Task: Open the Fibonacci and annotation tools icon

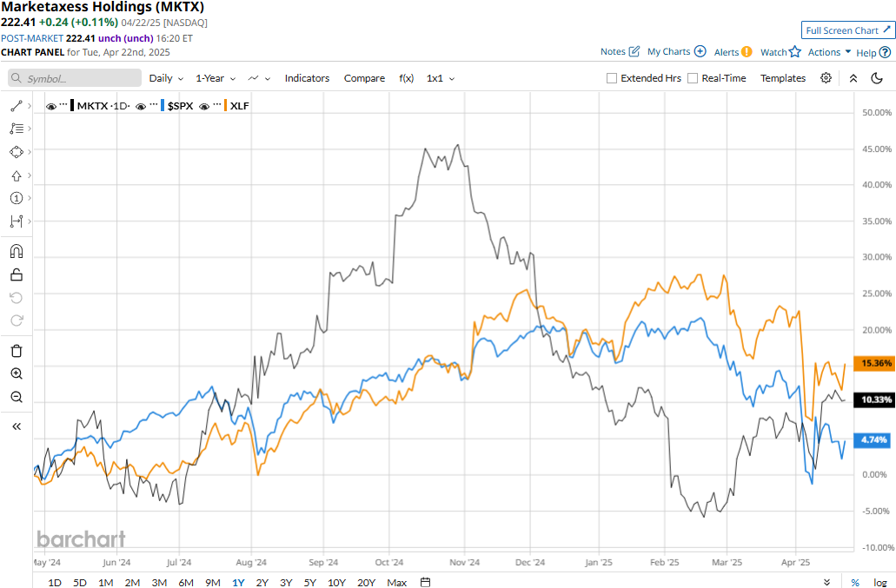Action: [16, 129]
